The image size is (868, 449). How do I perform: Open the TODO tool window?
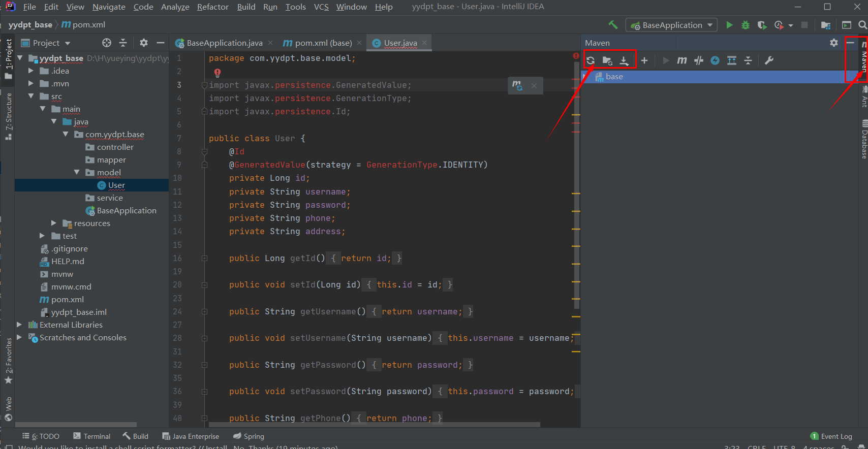tap(41, 436)
